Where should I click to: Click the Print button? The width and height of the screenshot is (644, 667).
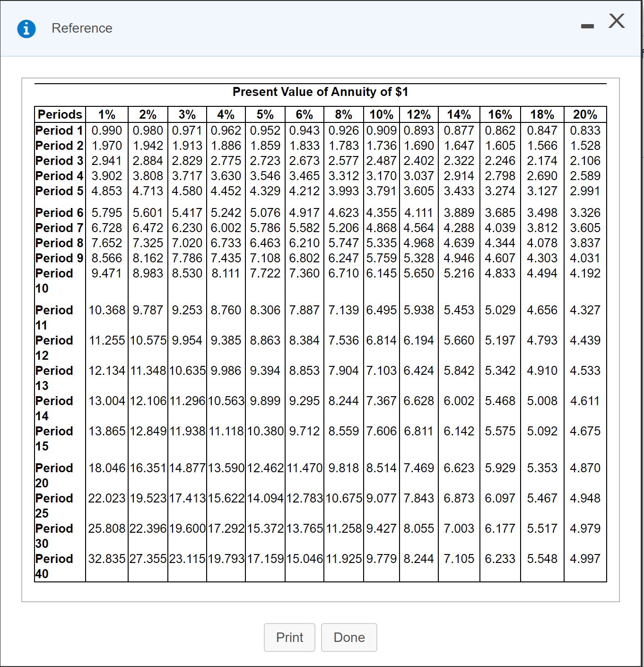[289, 637]
